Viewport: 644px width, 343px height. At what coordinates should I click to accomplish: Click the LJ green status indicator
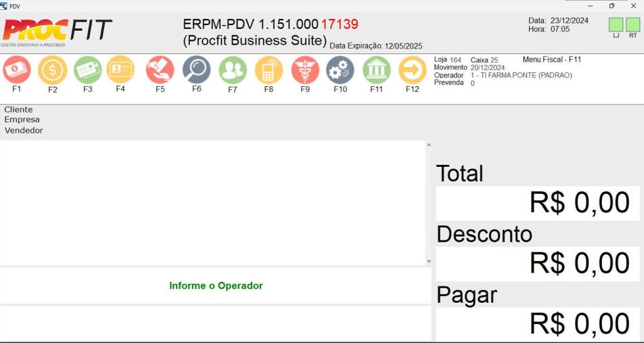[x=616, y=25]
